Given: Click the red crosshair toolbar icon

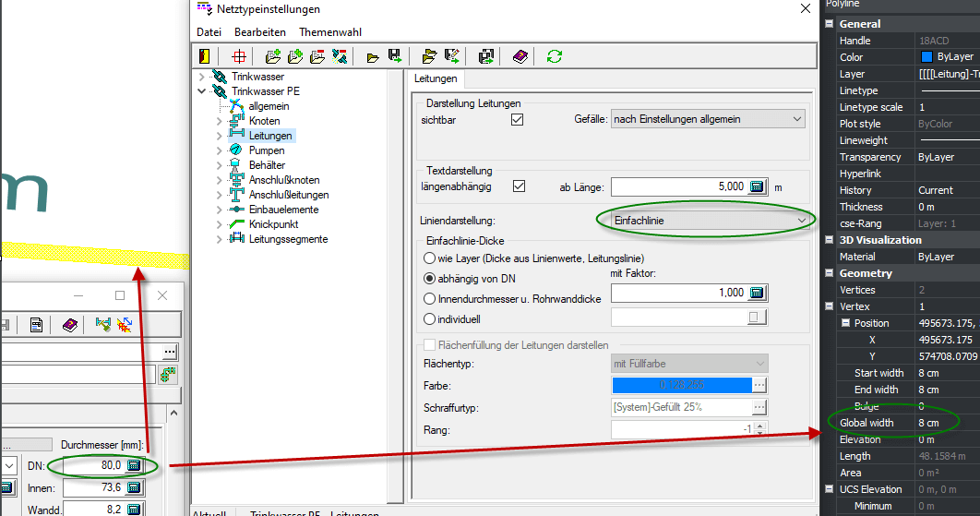Looking at the screenshot, I should click(239, 56).
